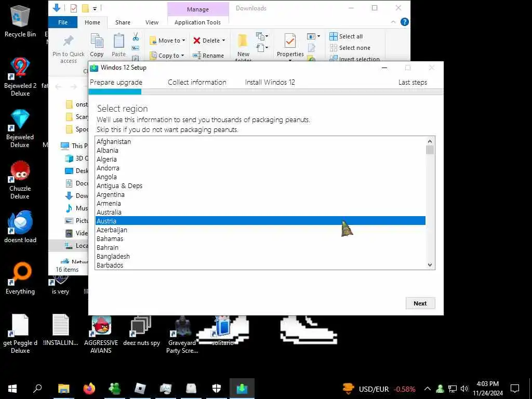Click Invert selection in ribbon
The height and width of the screenshot is (399, 532).
(x=354, y=59)
